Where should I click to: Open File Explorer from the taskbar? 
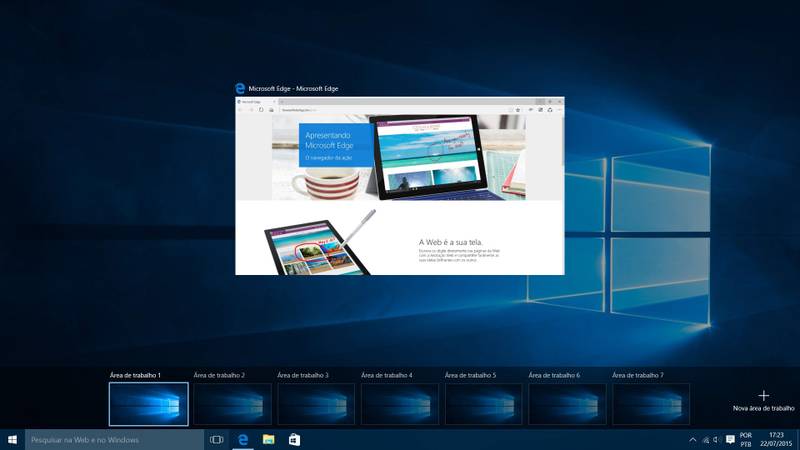tap(268, 440)
